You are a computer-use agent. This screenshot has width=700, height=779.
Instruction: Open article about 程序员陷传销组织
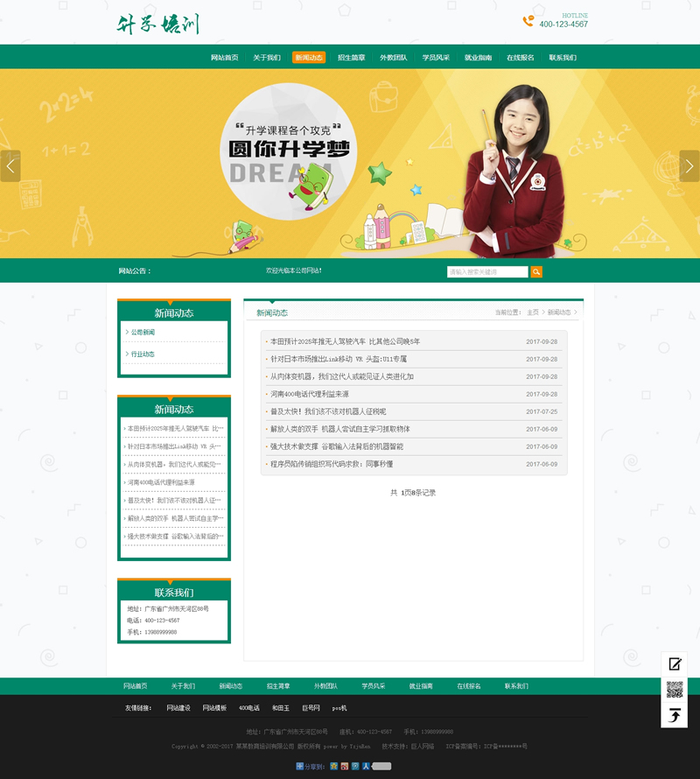click(331, 464)
